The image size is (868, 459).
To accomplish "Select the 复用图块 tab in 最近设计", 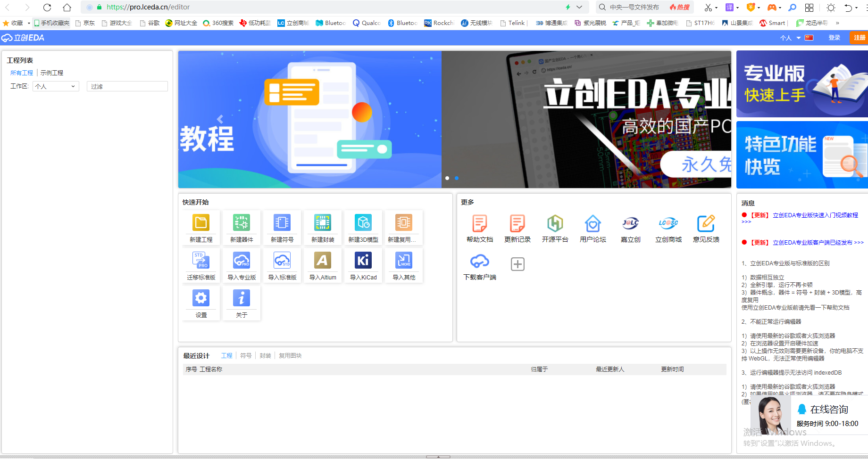I will coord(290,356).
